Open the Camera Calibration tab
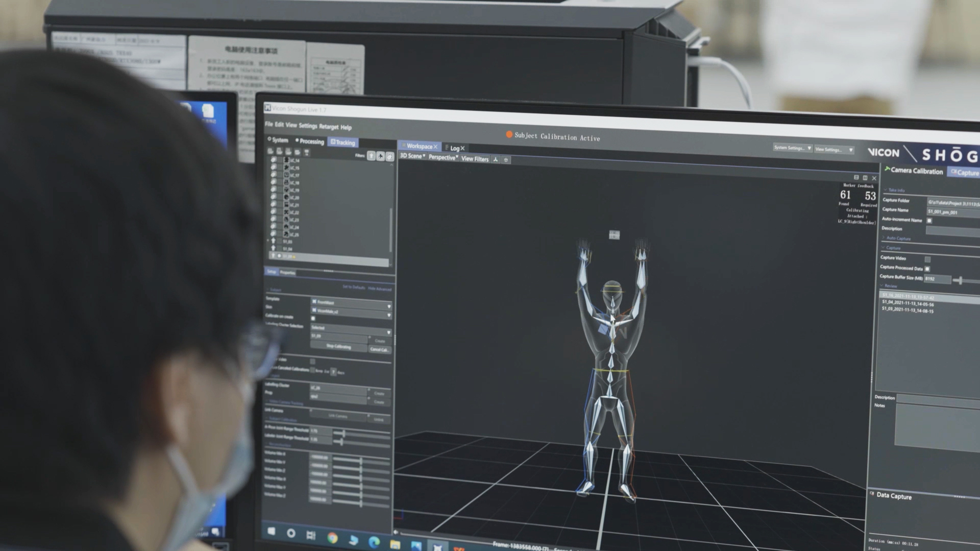The width and height of the screenshot is (980, 551). (x=914, y=171)
